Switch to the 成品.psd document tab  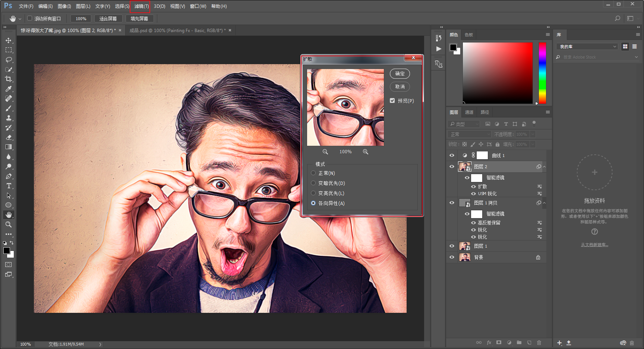[x=177, y=31]
